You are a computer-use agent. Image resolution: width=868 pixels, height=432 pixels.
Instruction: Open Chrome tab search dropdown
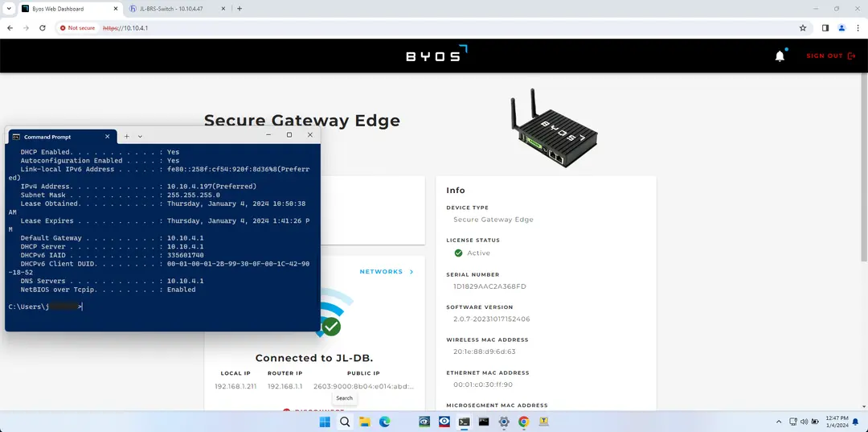click(x=8, y=9)
